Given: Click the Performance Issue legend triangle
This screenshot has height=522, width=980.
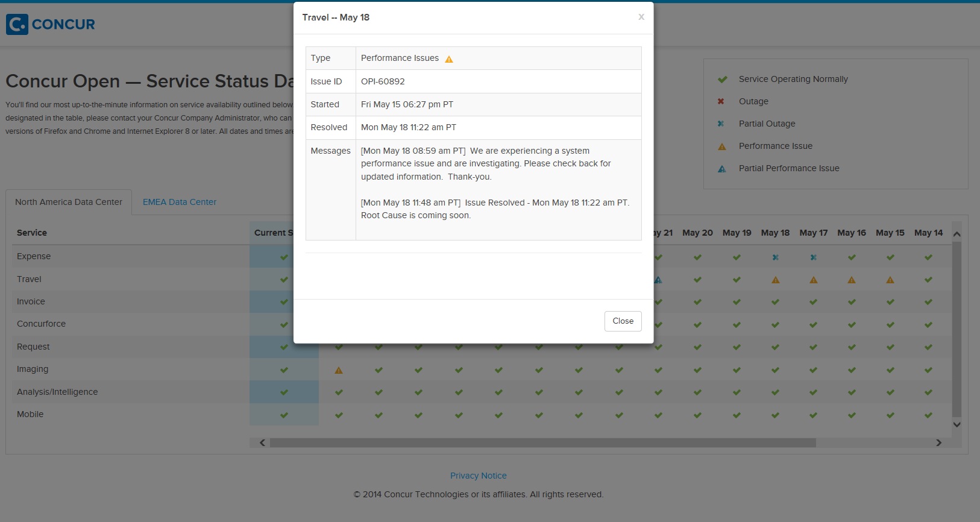Looking at the screenshot, I should pos(722,146).
